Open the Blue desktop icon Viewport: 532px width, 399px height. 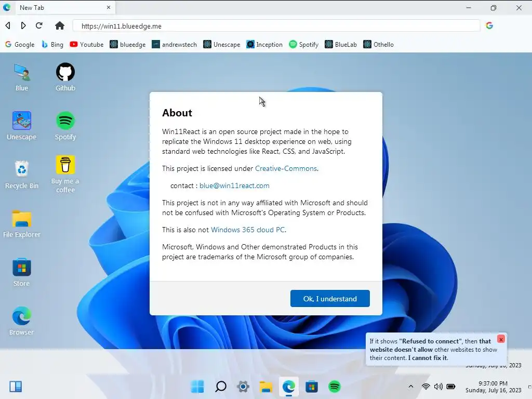point(22,77)
